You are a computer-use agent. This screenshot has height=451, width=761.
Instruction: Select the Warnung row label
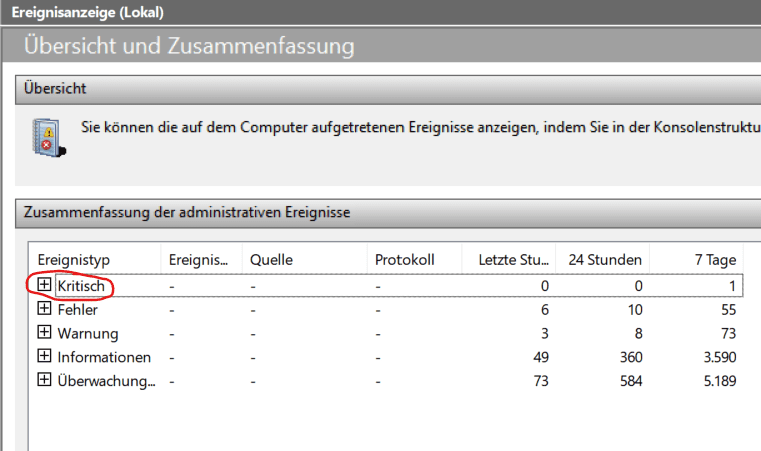point(87,333)
